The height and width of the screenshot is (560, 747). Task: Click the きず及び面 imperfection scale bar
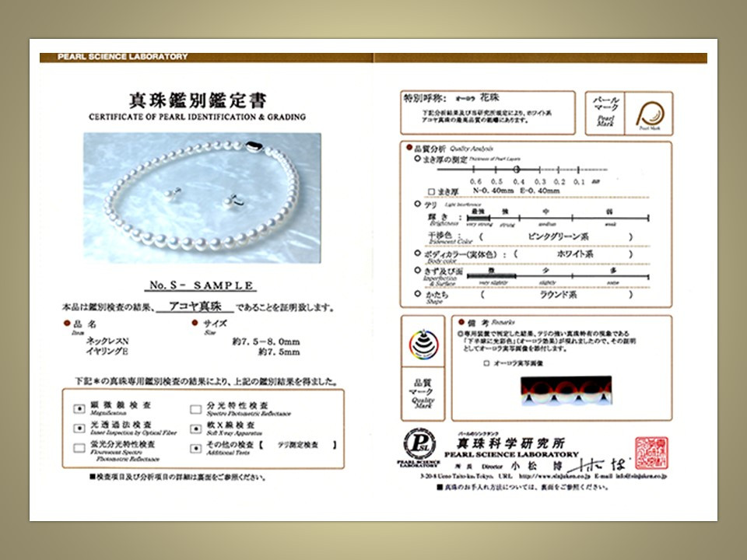[558, 276]
